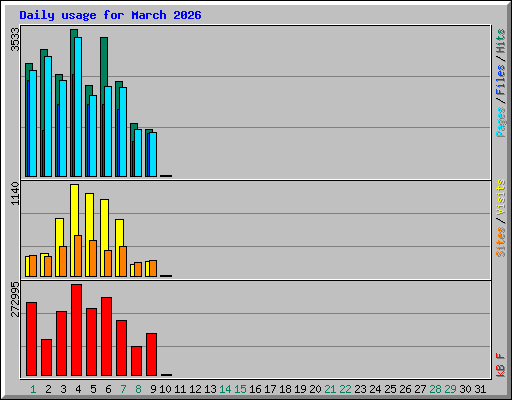
Task: Click the red KB bar for day 5
Action: pos(91,342)
